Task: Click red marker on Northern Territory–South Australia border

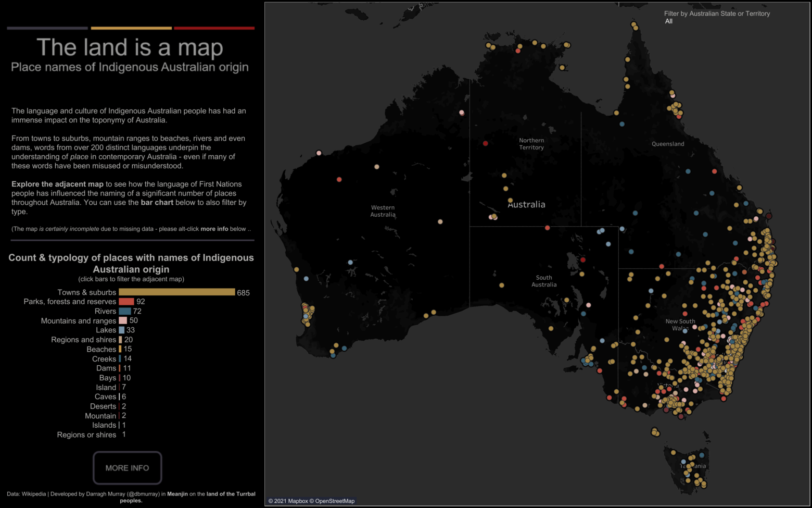Action: point(547,228)
